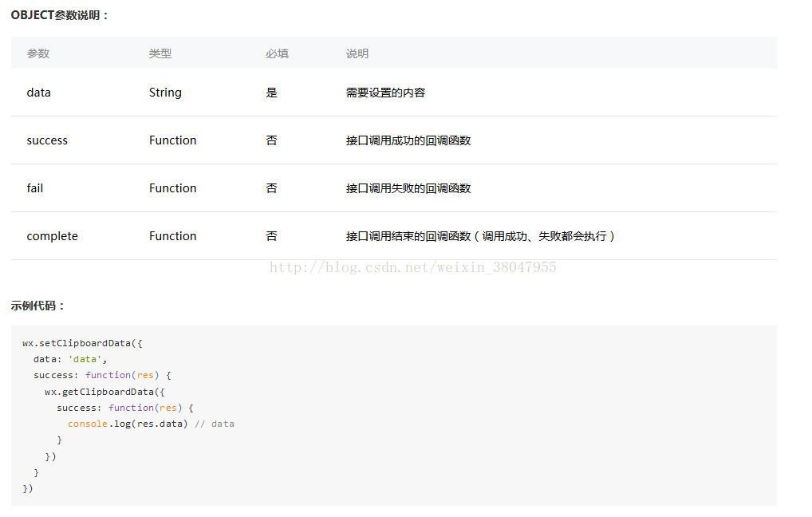Click the final '})' closing code line
This screenshot has width=812, height=517.
[27, 488]
